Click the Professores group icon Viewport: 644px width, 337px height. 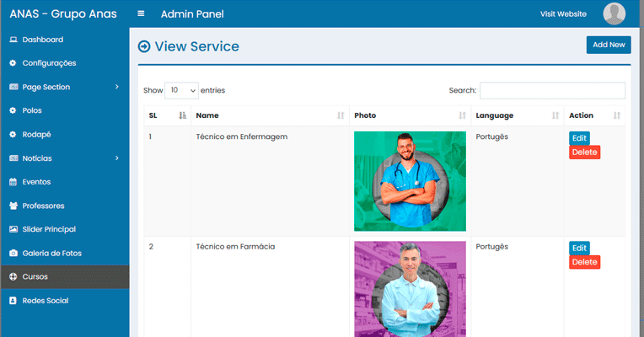click(x=13, y=206)
